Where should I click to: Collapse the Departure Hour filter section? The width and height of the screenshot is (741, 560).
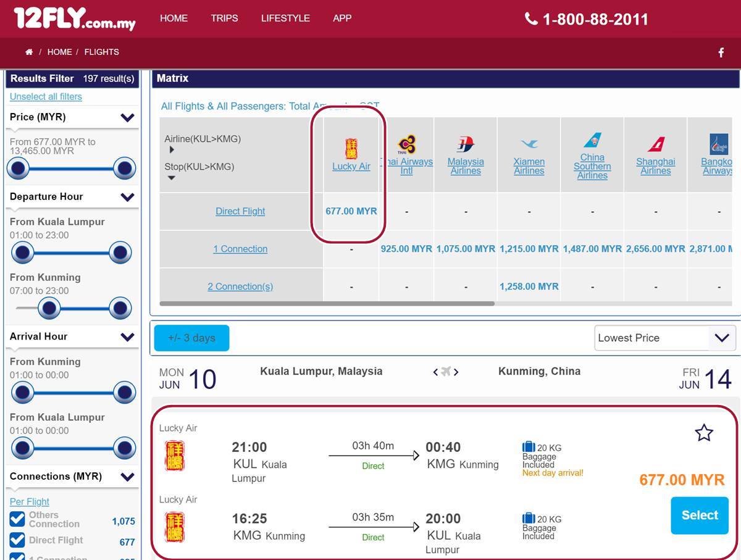tap(127, 197)
